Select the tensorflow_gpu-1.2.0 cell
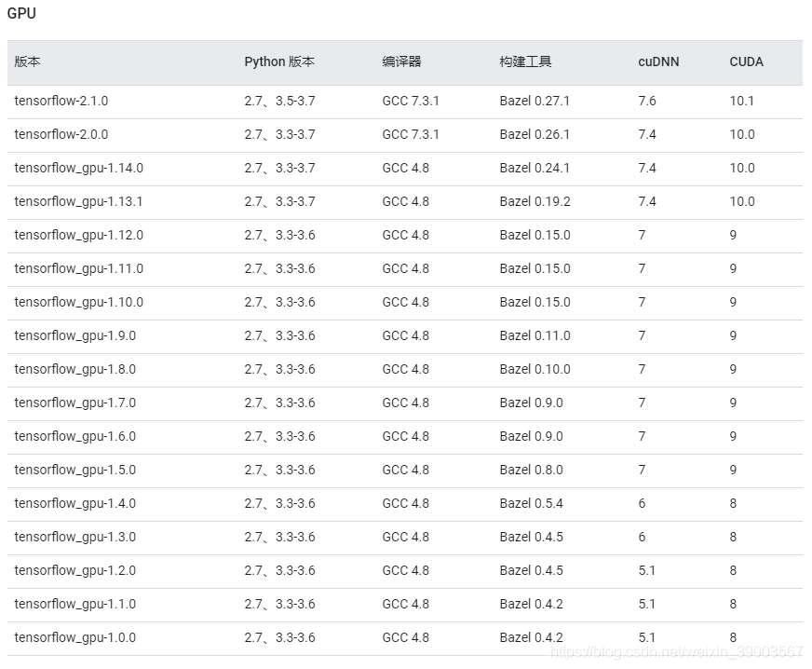 75,570
